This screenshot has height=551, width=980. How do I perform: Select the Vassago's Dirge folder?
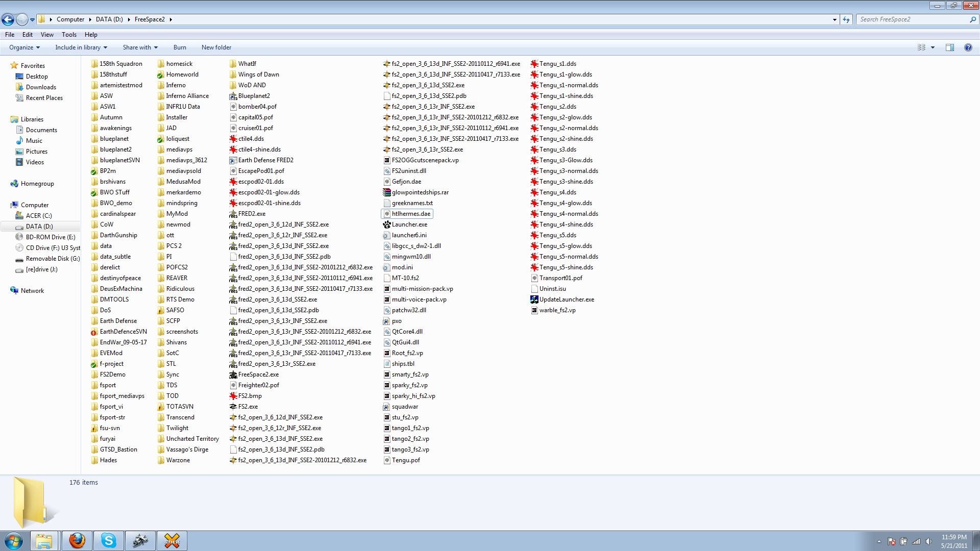click(x=183, y=449)
